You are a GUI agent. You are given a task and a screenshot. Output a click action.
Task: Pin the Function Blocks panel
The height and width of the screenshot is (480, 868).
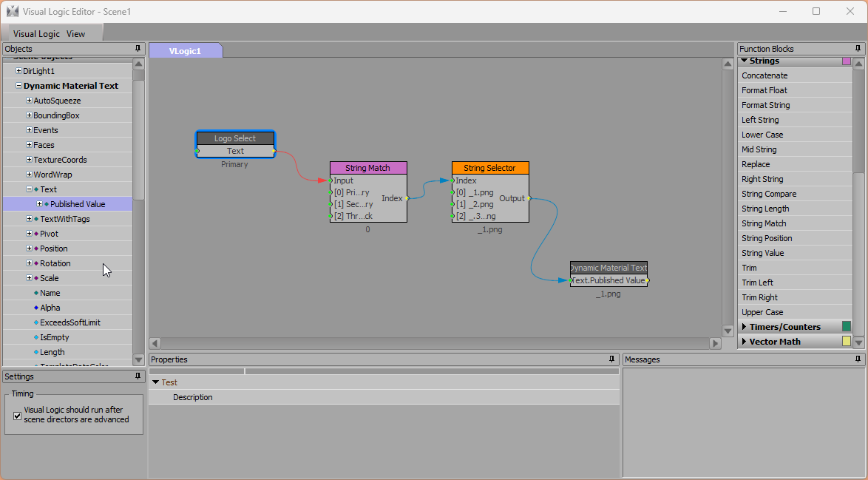click(858, 49)
